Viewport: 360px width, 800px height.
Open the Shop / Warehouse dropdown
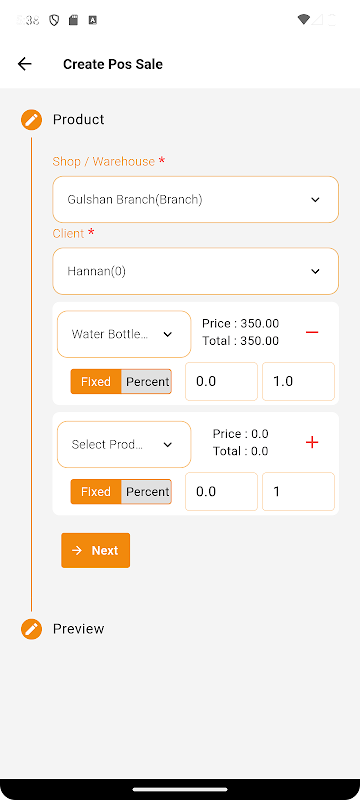(195, 199)
